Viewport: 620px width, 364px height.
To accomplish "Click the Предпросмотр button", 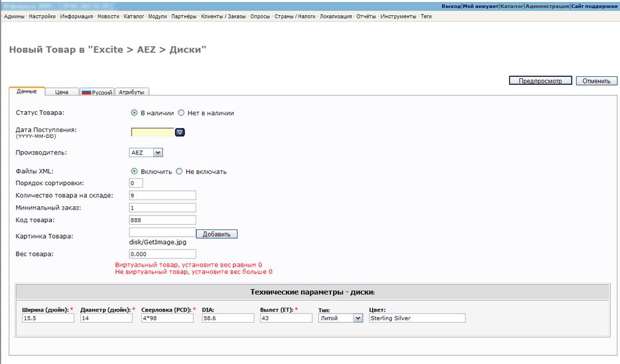I will 540,81.
